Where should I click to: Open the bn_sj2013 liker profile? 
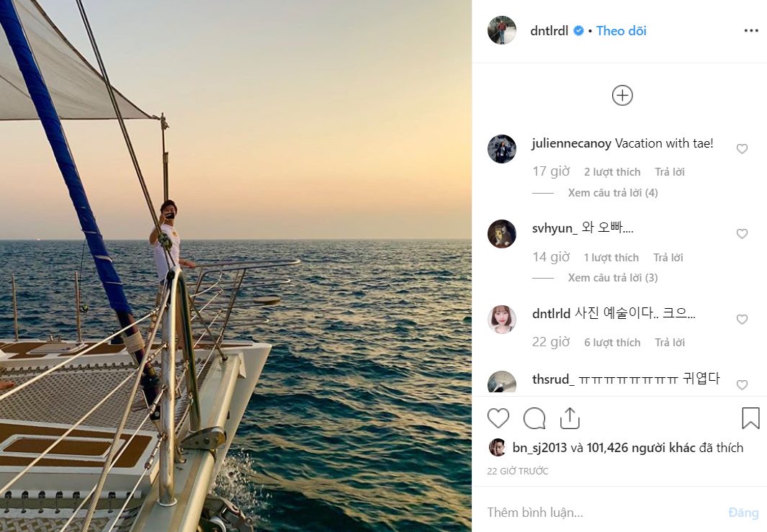(x=539, y=448)
